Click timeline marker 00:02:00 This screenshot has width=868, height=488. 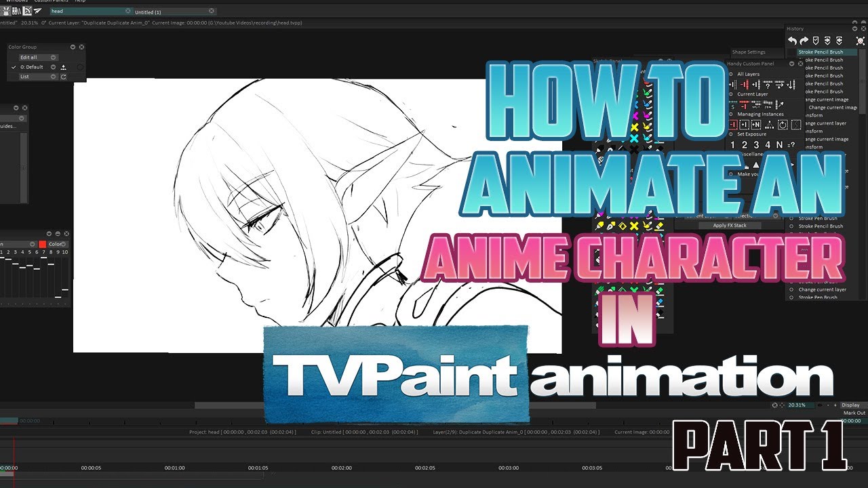click(x=341, y=468)
